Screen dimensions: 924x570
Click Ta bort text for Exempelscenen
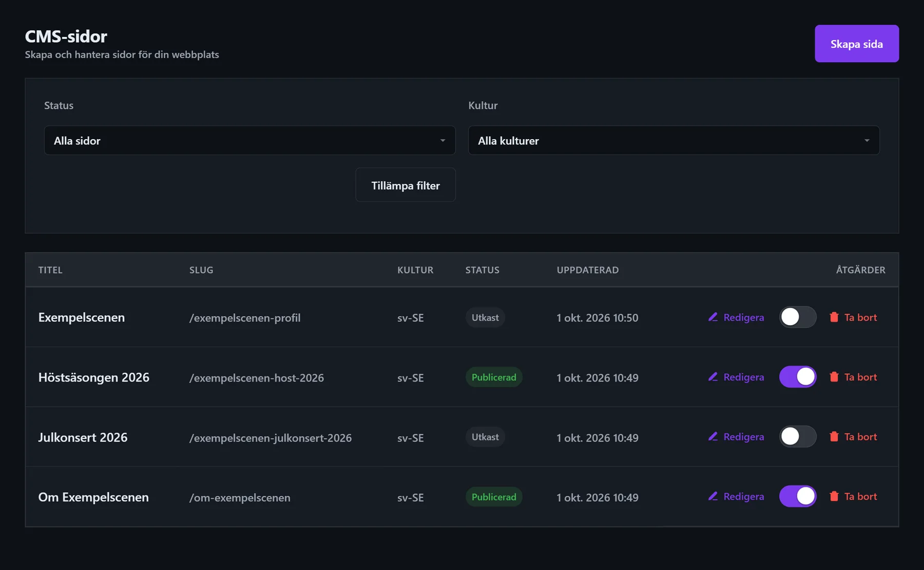(861, 317)
